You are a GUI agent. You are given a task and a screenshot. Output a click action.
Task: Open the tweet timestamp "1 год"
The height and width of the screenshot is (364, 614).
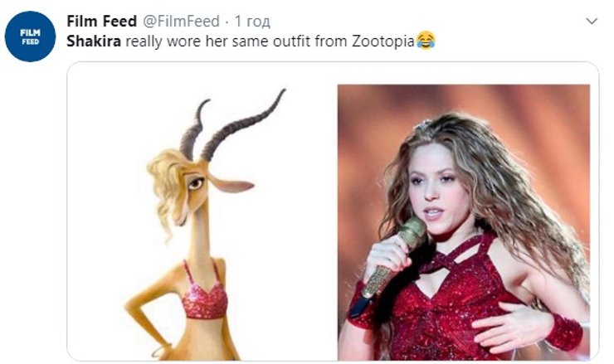point(252,21)
